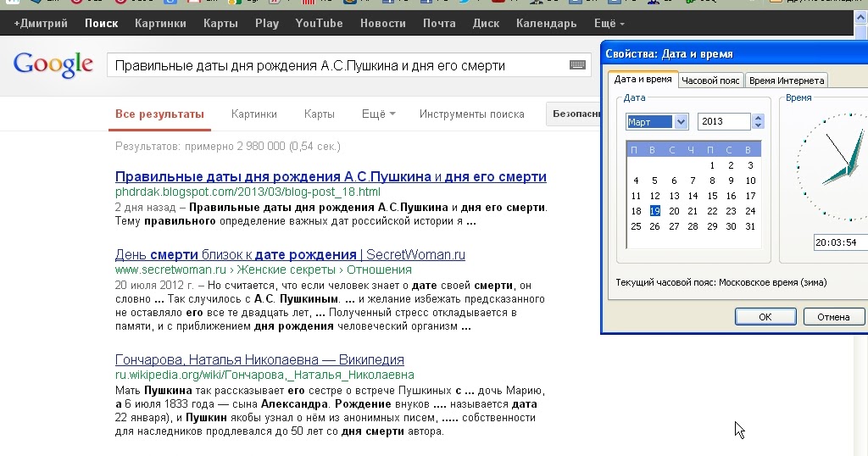This screenshot has height=456, width=868.
Task: Click the page scrollbar up arrow
Action: [861, 17]
